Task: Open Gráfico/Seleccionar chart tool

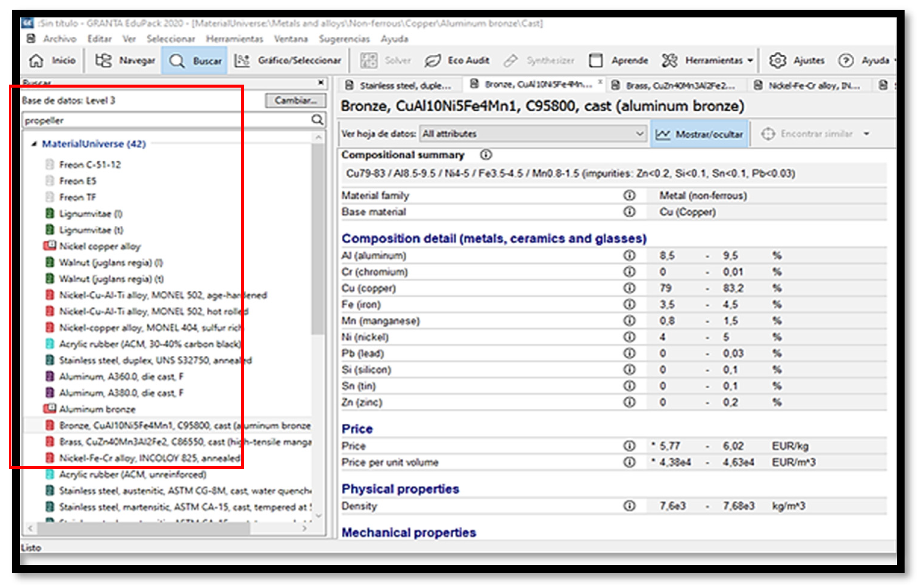Action: (287, 60)
